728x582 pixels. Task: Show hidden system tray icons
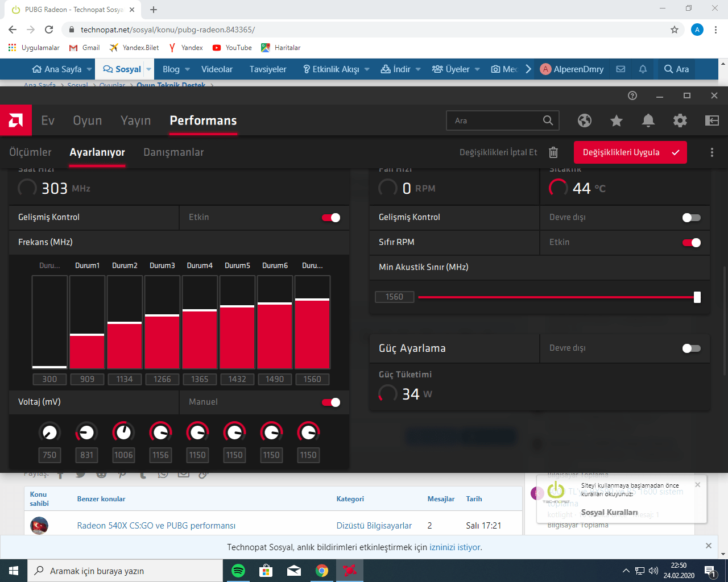(x=626, y=571)
